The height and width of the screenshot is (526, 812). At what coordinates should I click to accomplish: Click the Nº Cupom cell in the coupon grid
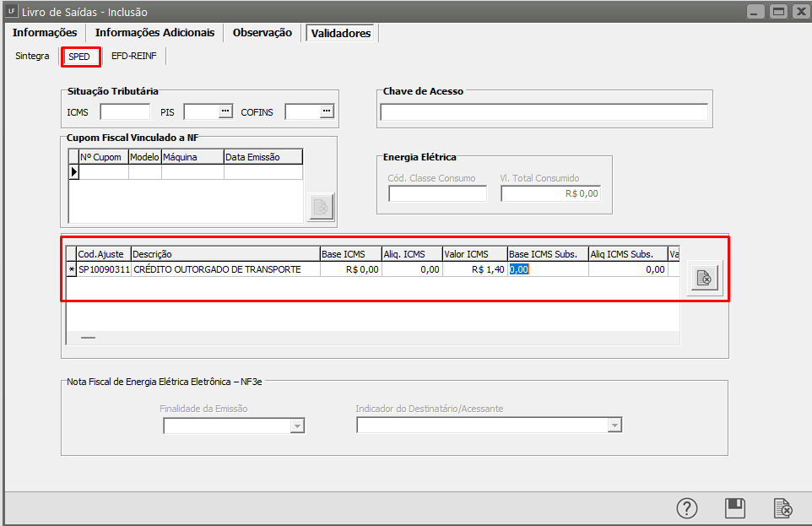(x=103, y=172)
